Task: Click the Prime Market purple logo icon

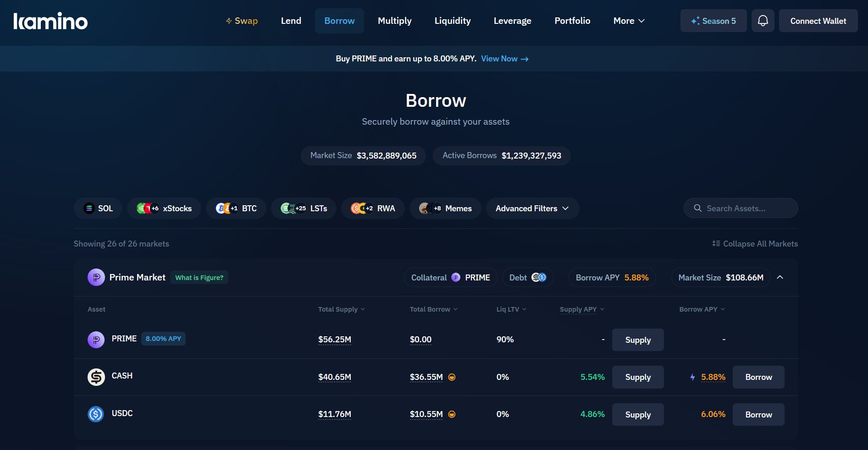Action: [x=96, y=277]
